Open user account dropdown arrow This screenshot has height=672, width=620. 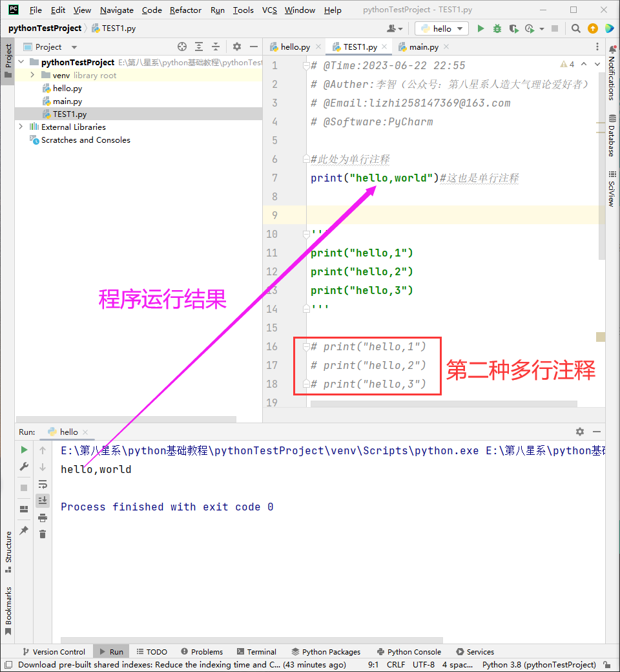(x=400, y=29)
